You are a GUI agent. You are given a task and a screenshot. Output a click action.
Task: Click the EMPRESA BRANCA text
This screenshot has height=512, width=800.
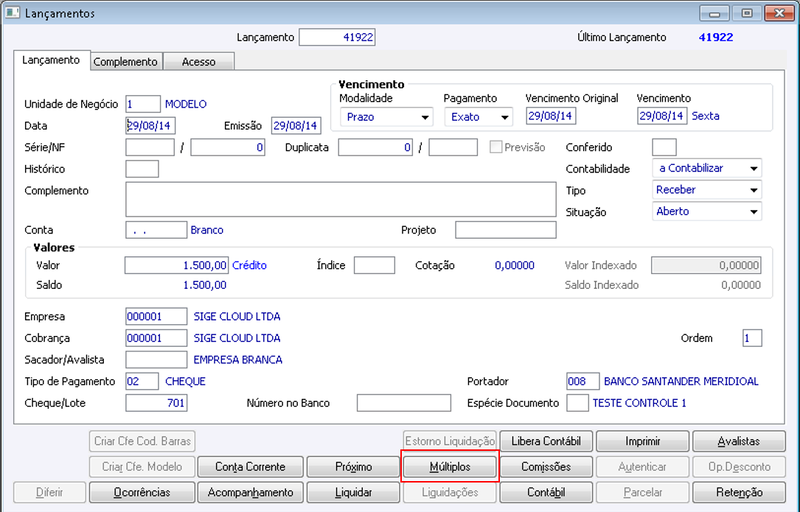(238, 360)
